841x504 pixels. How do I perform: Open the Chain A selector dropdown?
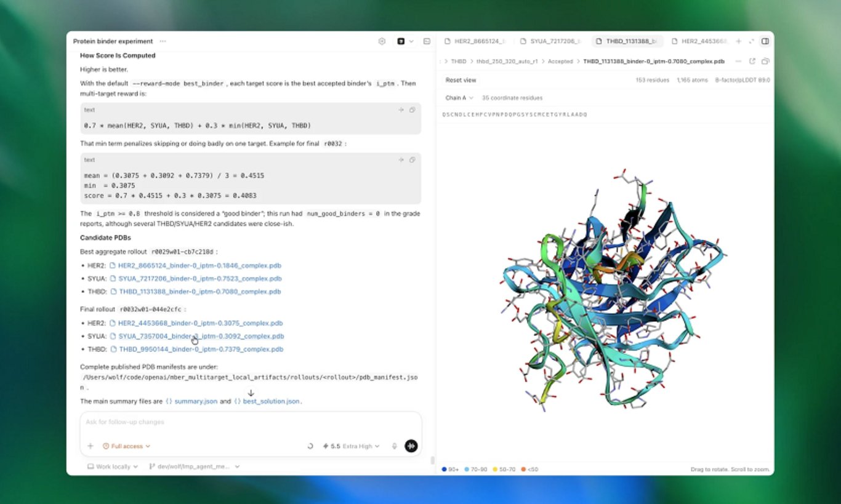[460, 98]
